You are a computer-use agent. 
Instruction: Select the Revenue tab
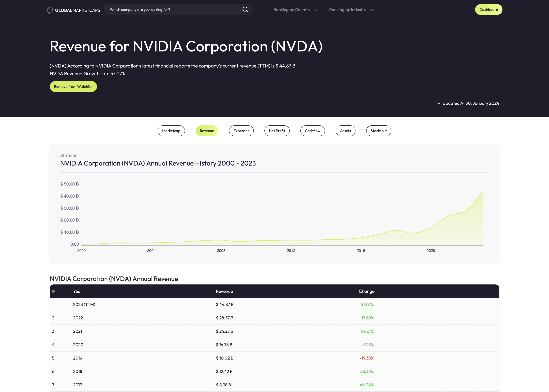(x=207, y=131)
